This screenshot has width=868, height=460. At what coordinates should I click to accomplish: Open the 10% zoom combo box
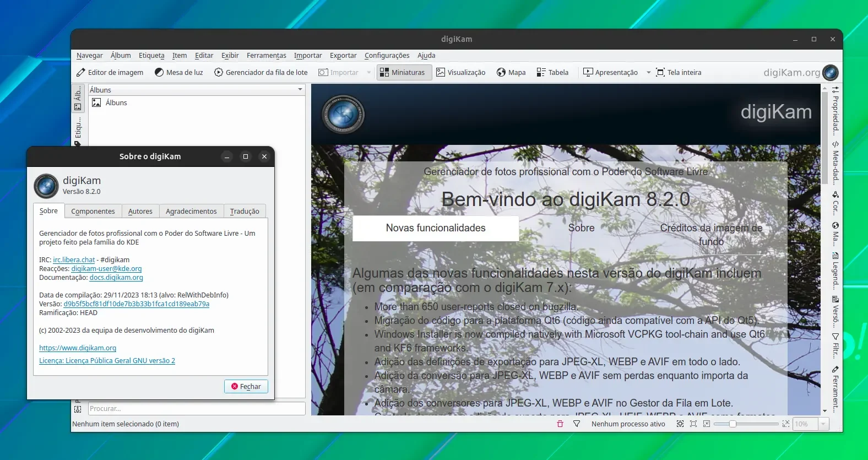pos(810,424)
